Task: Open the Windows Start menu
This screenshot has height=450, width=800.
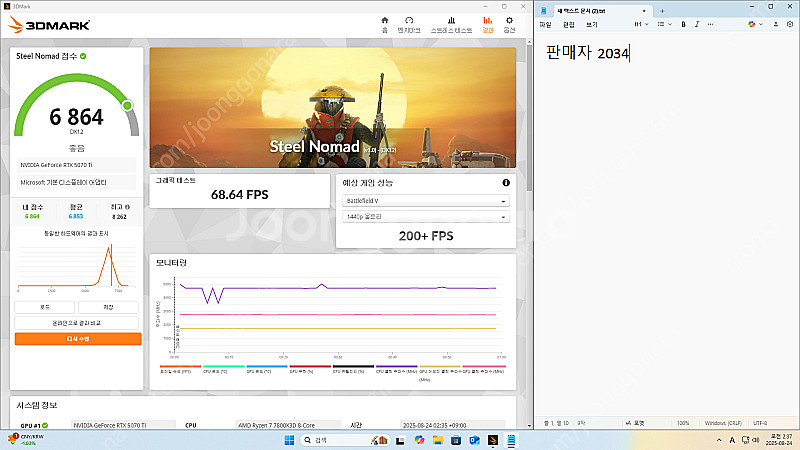Action: pos(289,440)
